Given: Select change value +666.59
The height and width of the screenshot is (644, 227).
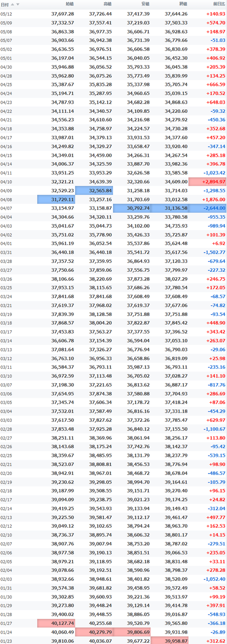Looking at the screenshot, I should (x=215, y=85).
